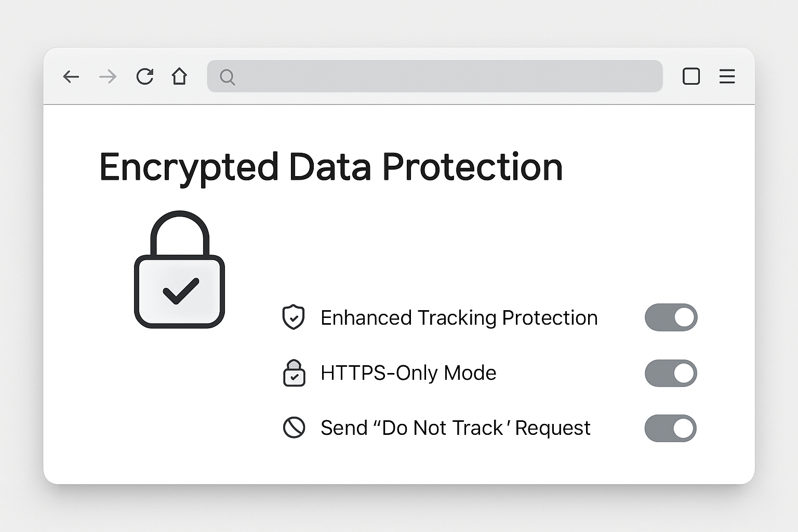798x532 pixels.
Task: Click the shield icon for tracking protection
Action: pyautogui.click(x=293, y=317)
